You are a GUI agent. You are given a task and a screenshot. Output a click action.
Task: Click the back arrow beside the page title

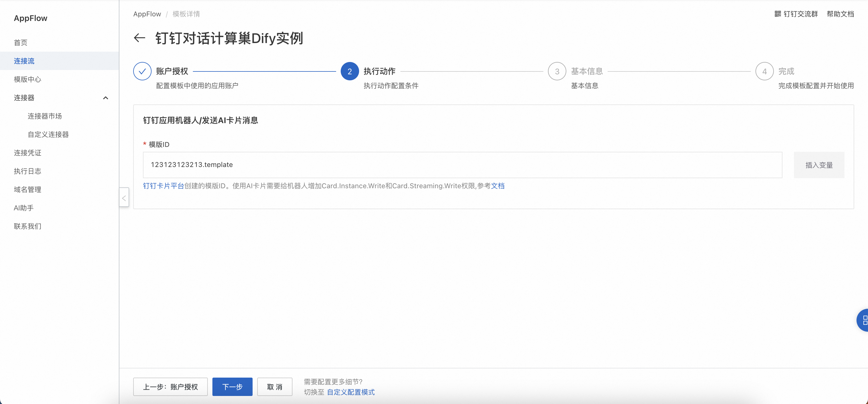click(139, 38)
